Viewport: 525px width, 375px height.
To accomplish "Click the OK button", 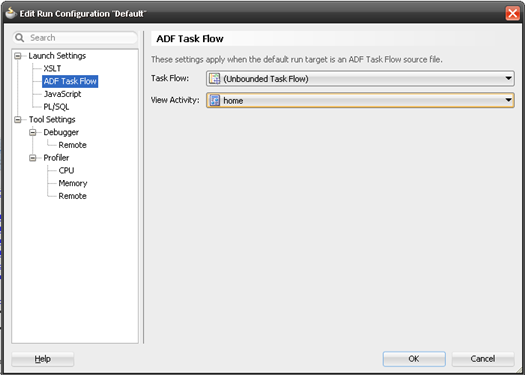I will point(414,359).
